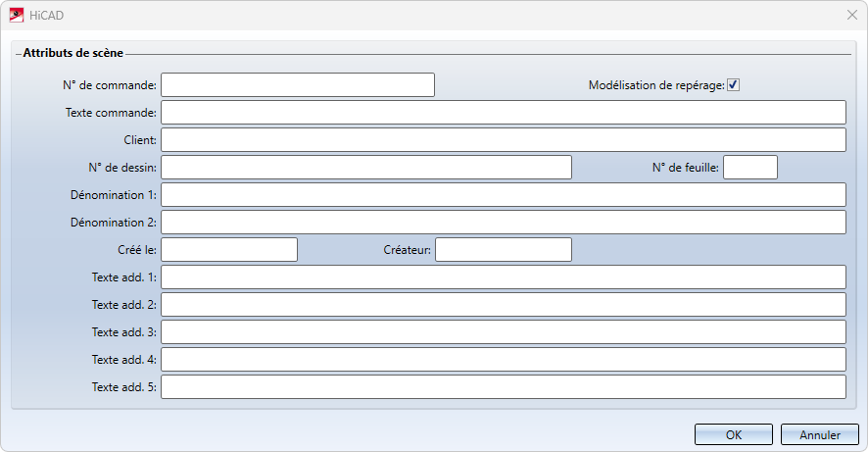Click the Créé le date field
Screen dimensions: 868x452
click(x=229, y=249)
